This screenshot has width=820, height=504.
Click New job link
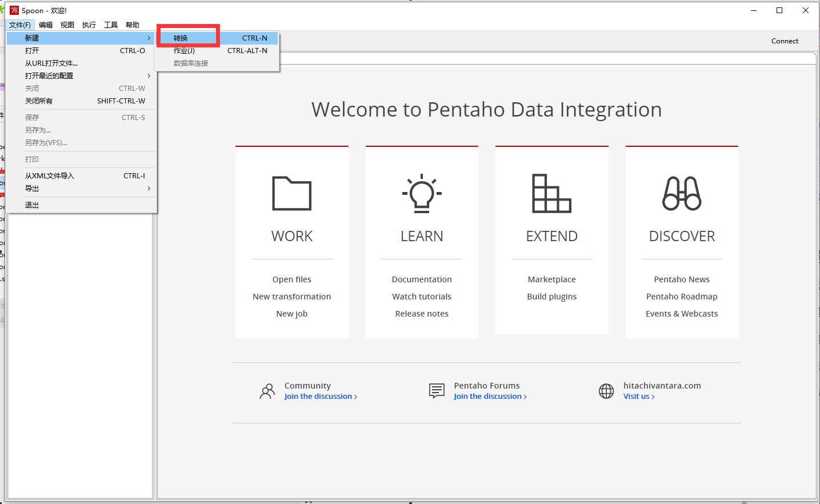(292, 314)
